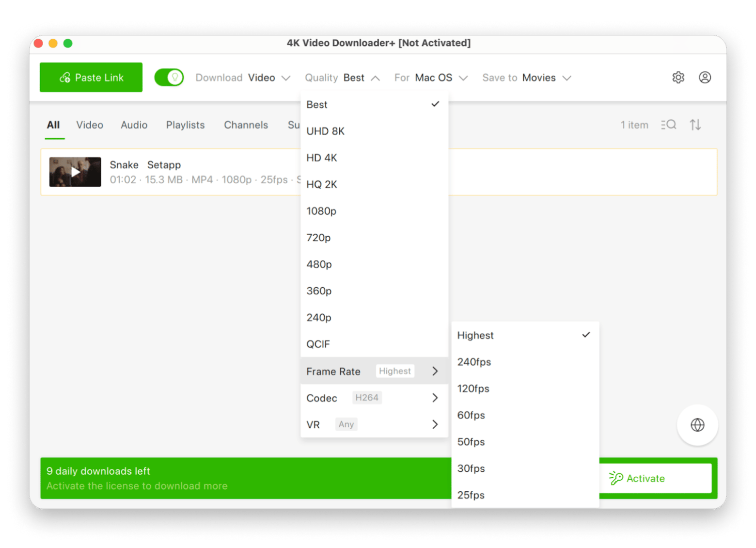Expand the VR Any submenu
The width and height of the screenshot is (756, 548).
pyautogui.click(x=374, y=424)
